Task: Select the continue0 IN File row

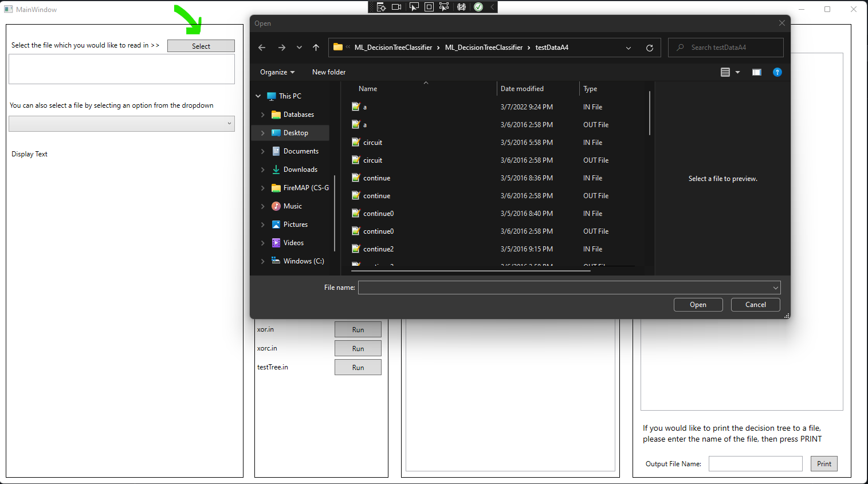Action: (x=497, y=214)
